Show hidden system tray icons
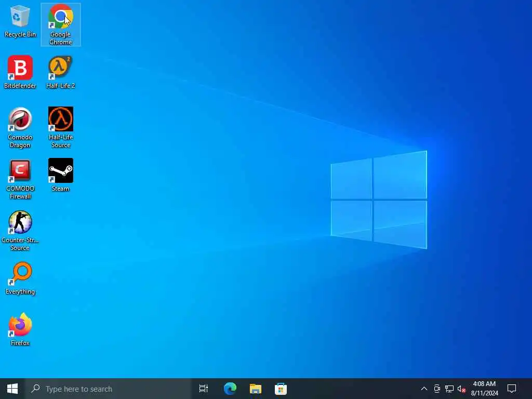This screenshot has width=532, height=399. click(x=424, y=389)
